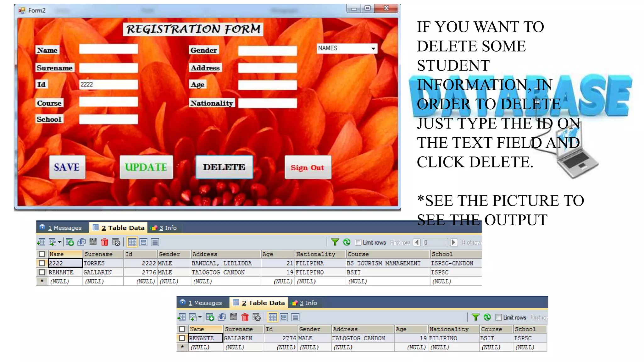Click insert new row icon in upper panel

click(x=70, y=242)
